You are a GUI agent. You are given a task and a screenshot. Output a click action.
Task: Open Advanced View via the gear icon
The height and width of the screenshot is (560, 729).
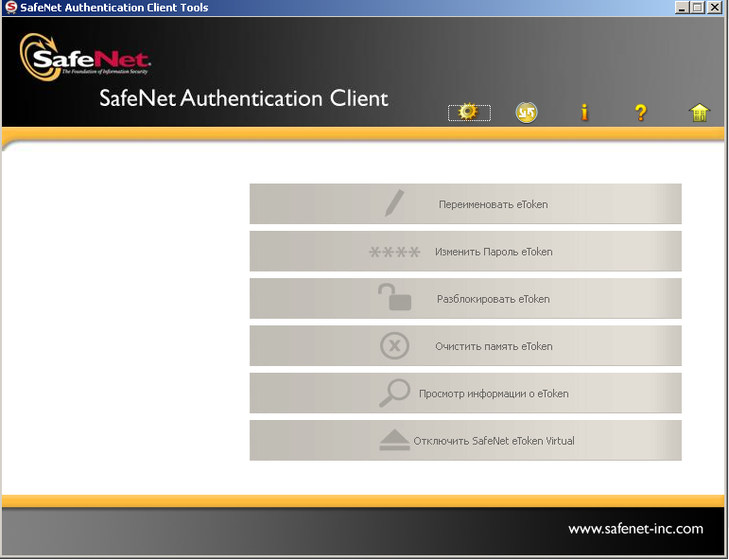click(469, 113)
